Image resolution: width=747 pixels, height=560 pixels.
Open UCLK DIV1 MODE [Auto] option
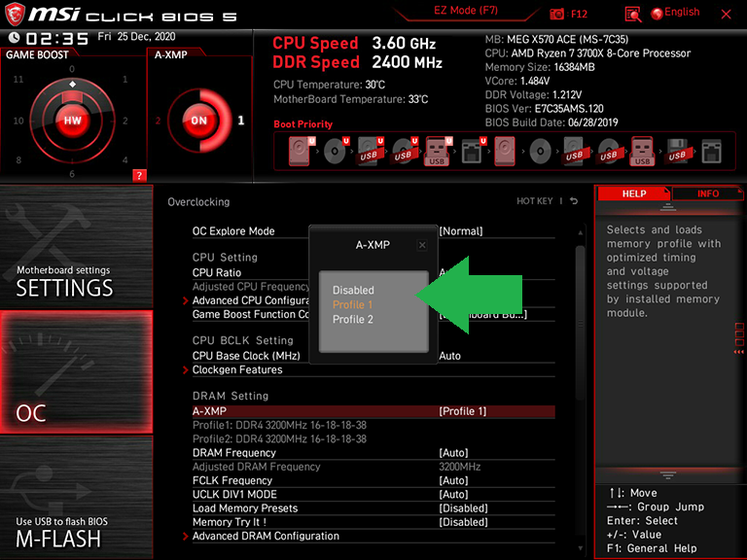(x=373, y=494)
